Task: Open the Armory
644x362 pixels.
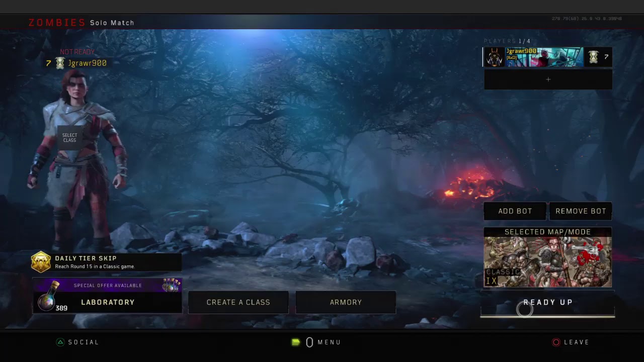Action: click(x=346, y=302)
